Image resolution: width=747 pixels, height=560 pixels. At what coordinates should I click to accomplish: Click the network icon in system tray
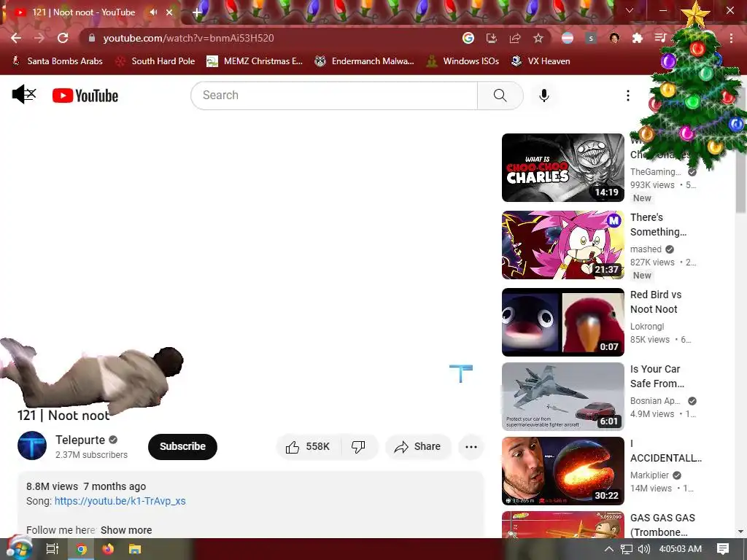pyautogui.click(x=627, y=549)
